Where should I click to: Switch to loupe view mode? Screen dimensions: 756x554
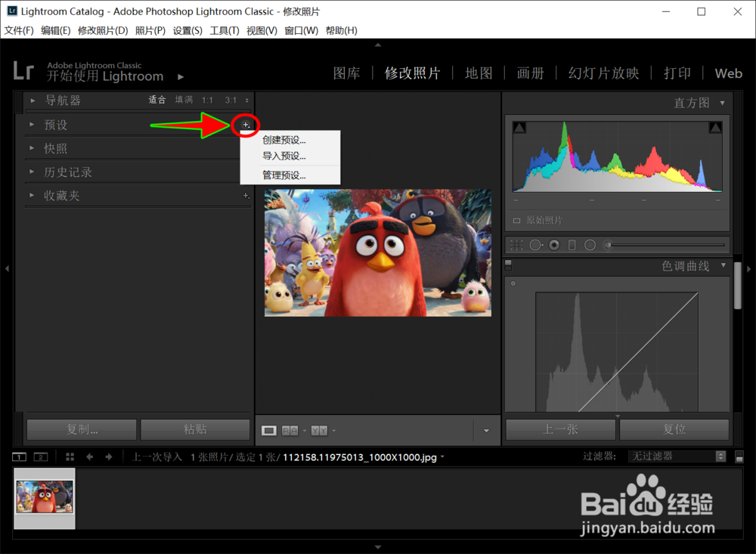[x=269, y=431]
